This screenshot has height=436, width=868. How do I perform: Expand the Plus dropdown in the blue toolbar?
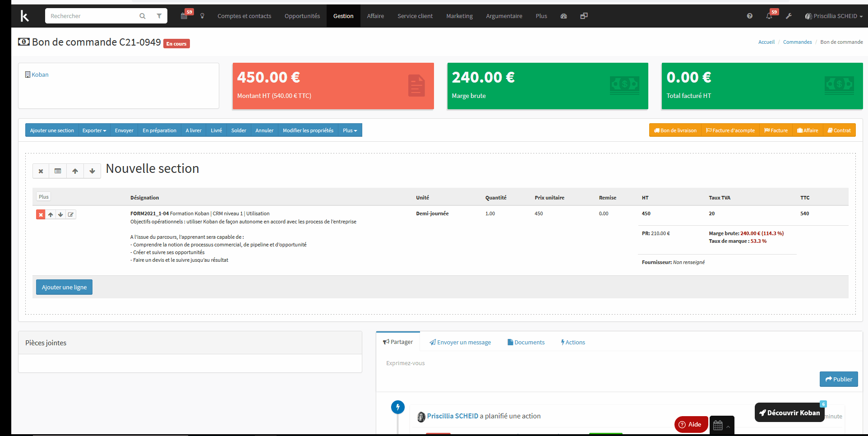350,130
